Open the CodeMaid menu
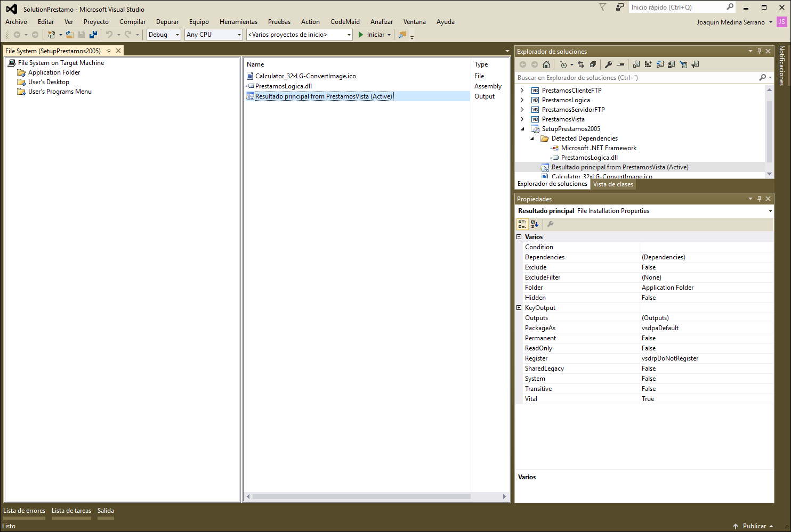Viewport: 791px width, 532px height. (345, 22)
